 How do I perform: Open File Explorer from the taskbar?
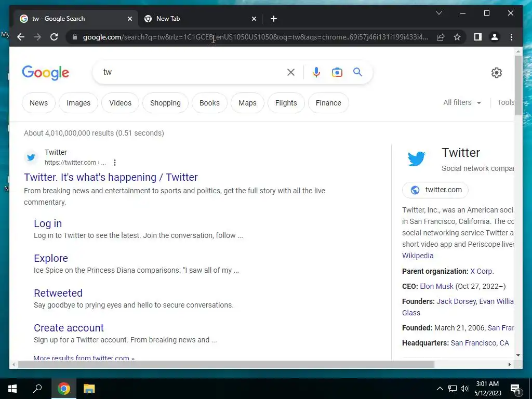pos(89,389)
